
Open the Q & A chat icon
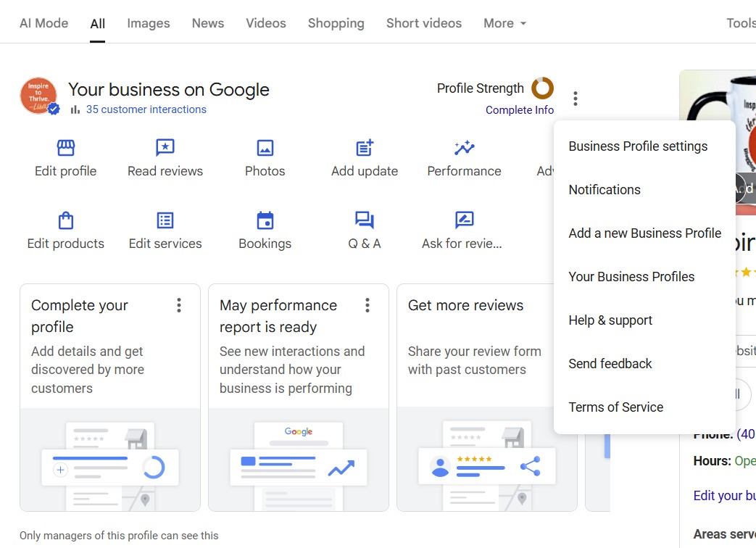coord(365,220)
